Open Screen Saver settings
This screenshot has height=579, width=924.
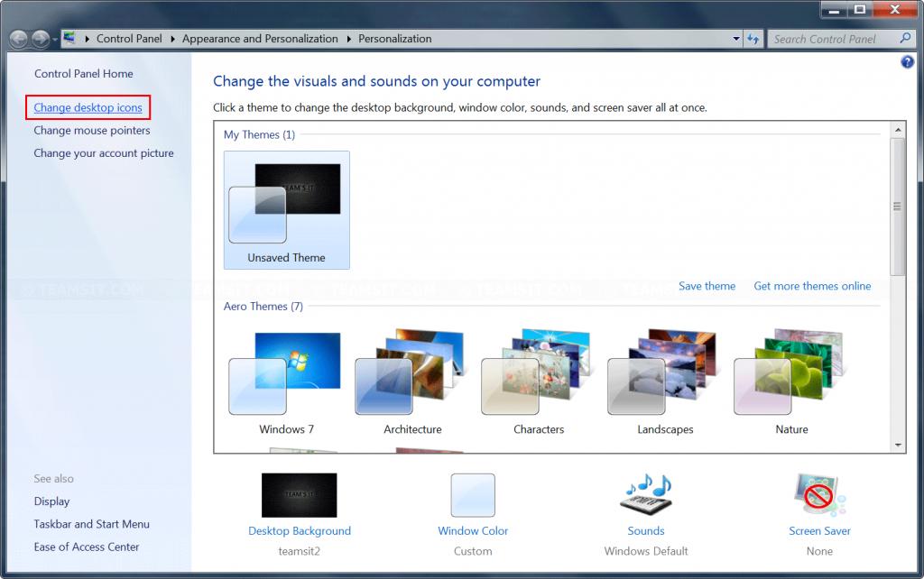[818, 529]
